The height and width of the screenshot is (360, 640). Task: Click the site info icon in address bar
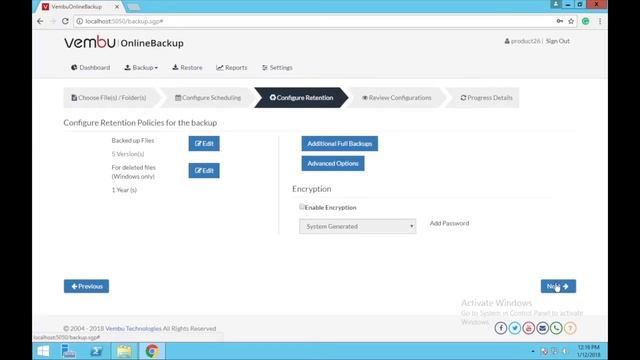click(80, 21)
